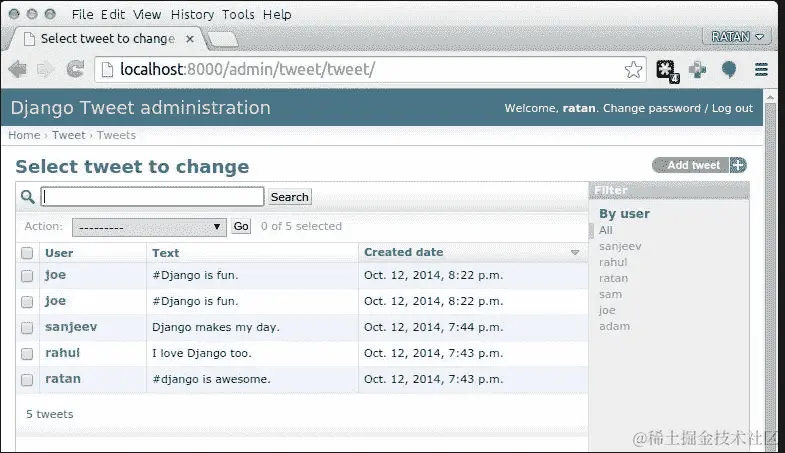
Task: Go to Tweet breadcrumb
Action: coord(69,135)
